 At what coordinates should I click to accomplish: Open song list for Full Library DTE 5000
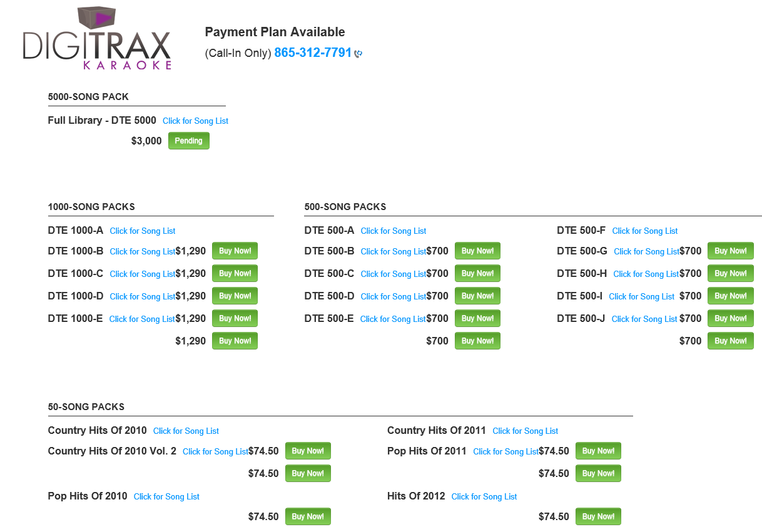coord(195,121)
